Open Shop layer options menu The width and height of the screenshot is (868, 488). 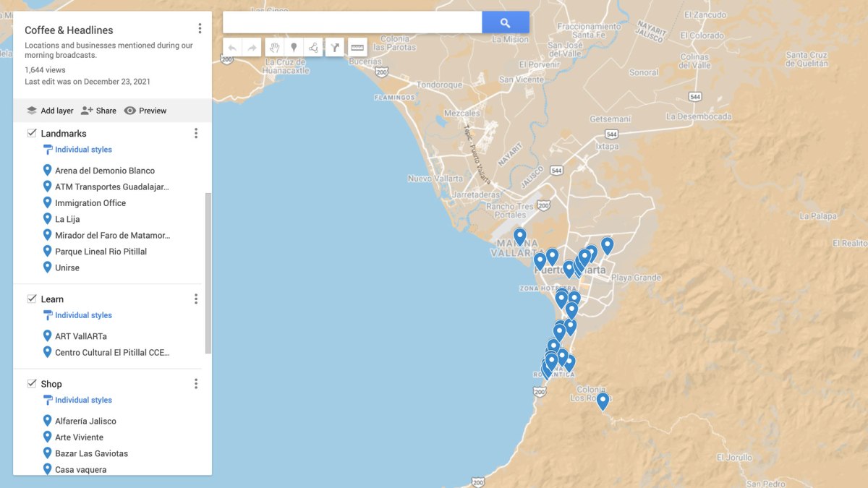click(195, 383)
